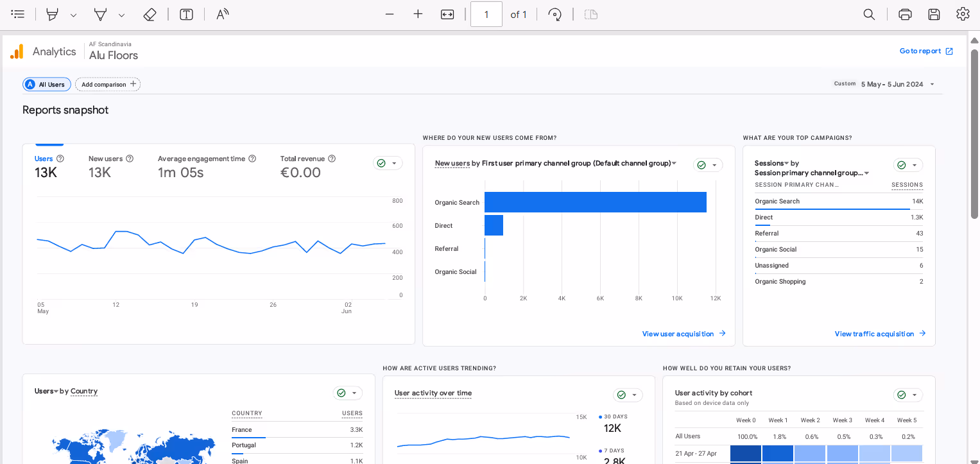This screenshot has height=464, width=980.
Task: Click the Organic Search bar in chart
Action: [596, 202]
